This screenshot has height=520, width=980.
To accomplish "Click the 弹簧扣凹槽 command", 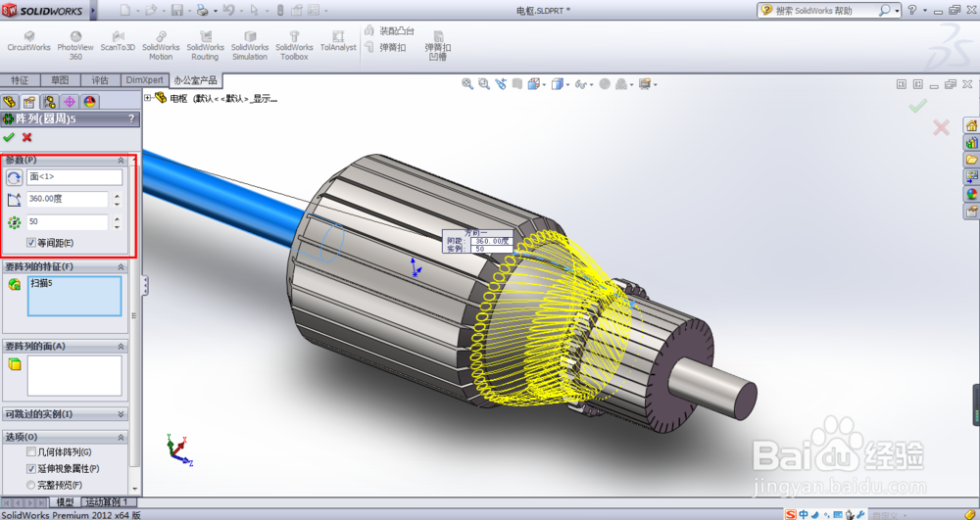I will click(438, 46).
